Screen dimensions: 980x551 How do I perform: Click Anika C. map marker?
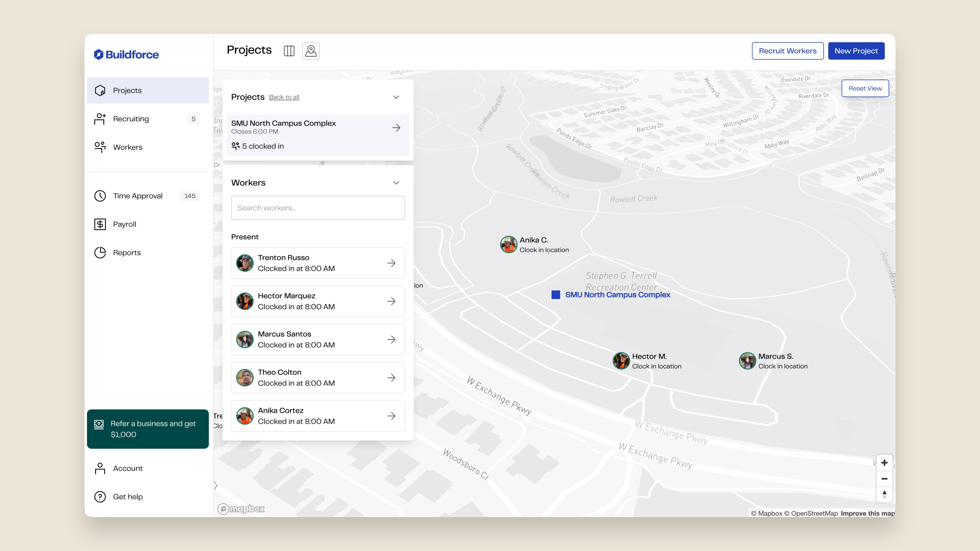click(508, 245)
